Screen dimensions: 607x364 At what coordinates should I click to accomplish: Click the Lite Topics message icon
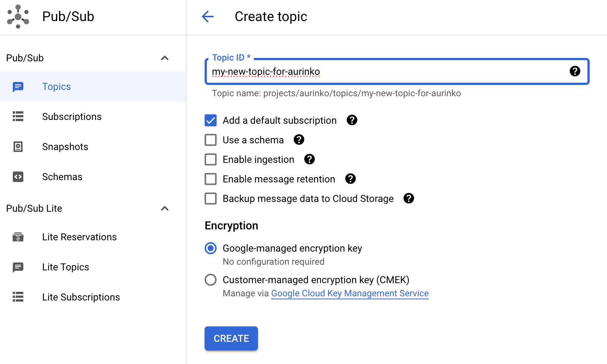point(18,267)
